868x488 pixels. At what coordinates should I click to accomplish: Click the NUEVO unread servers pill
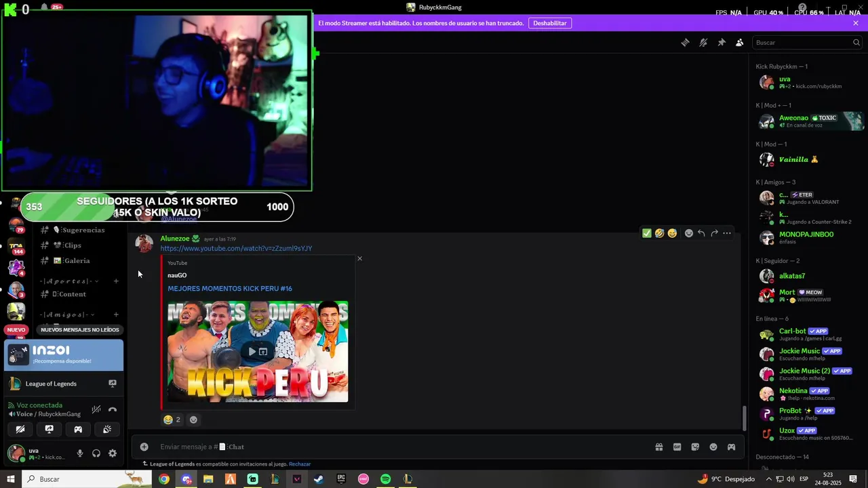point(16,330)
